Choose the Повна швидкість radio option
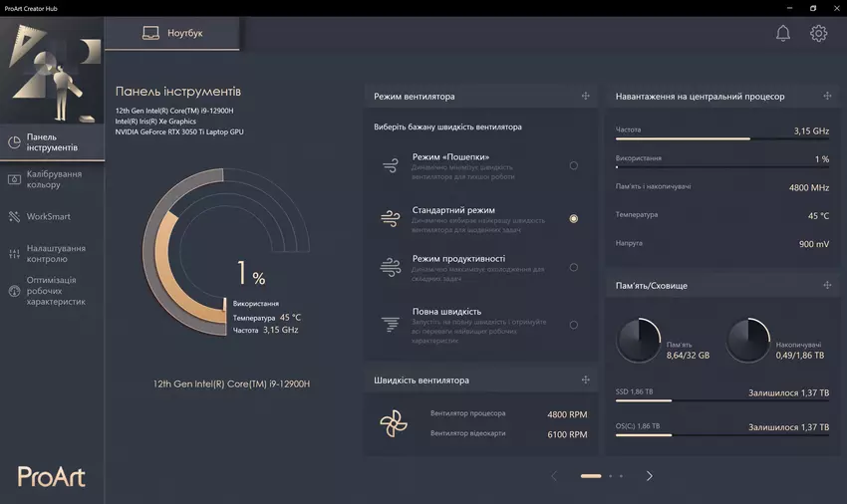The height and width of the screenshot is (504, 847). (573, 325)
